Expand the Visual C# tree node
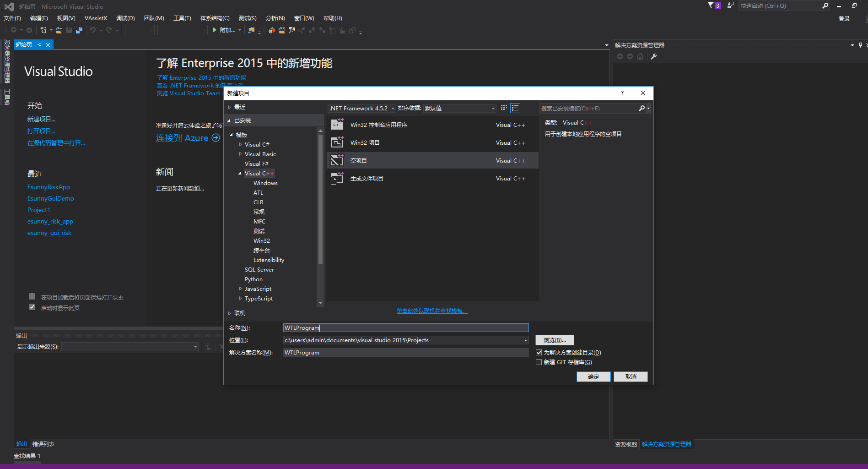The height and width of the screenshot is (469, 868). pos(240,144)
